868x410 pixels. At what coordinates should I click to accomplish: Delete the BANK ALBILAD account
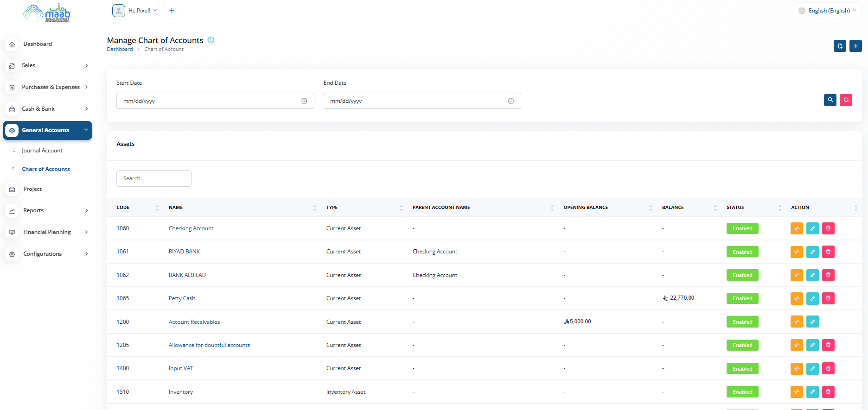828,275
